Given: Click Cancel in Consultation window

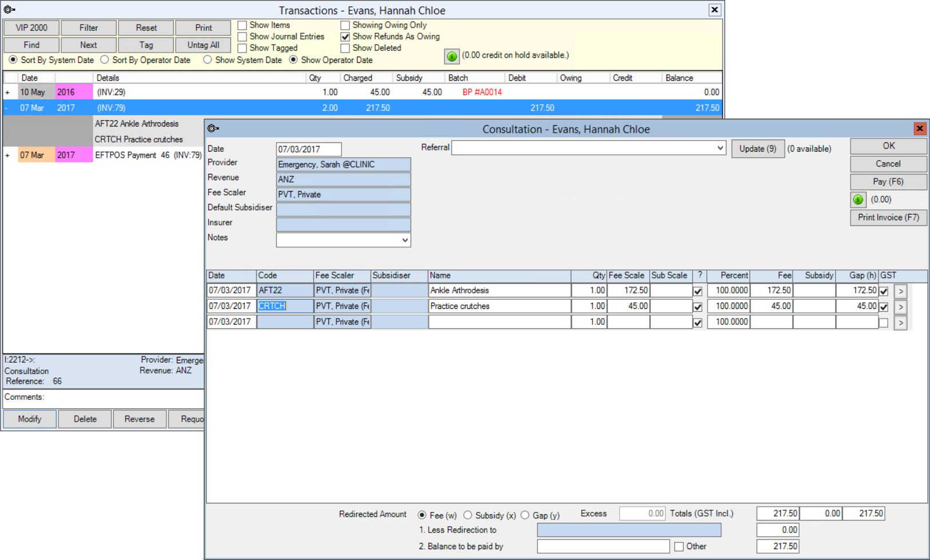Looking at the screenshot, I should click(x=888, y=164).
